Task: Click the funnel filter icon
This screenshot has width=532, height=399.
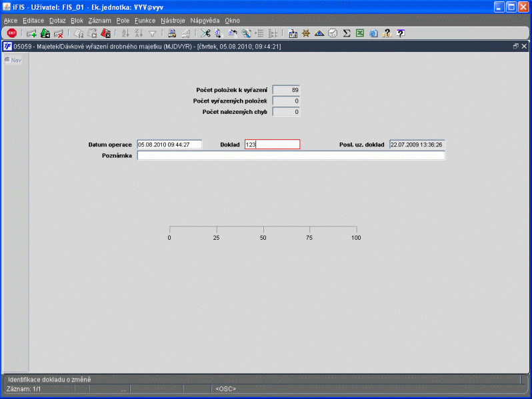Action: [x=153, y=33]
